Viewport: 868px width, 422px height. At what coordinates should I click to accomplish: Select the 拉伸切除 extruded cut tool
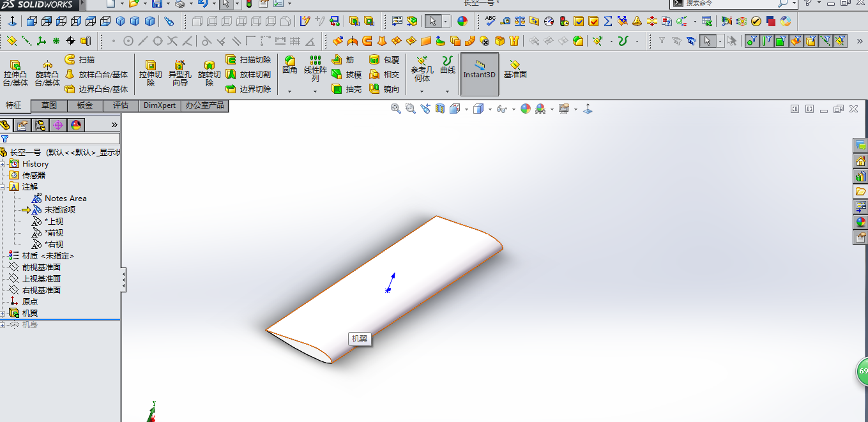151,73
